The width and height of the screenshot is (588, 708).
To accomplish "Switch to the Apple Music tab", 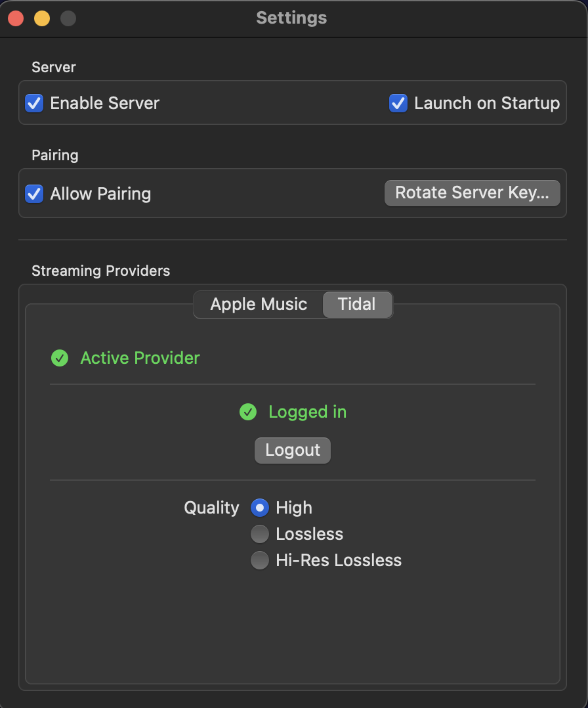I will [259, 304].
